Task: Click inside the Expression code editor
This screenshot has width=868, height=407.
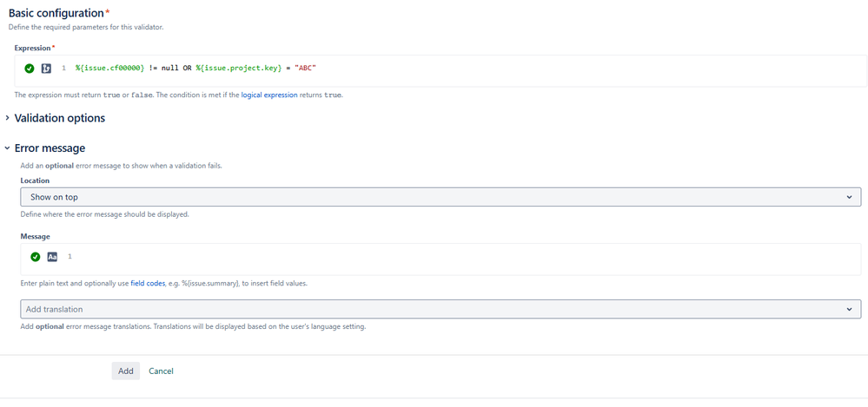Action: click(441, 71)
